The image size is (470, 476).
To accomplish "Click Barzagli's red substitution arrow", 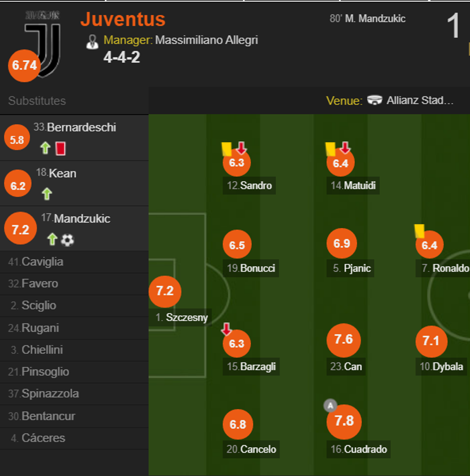I will pyautogui.click(x=226, y=329).
